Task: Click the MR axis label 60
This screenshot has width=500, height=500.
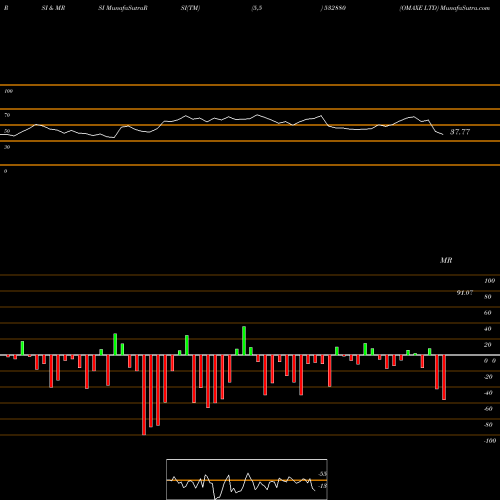Action: pyautogui.click(x=487, y=313)
